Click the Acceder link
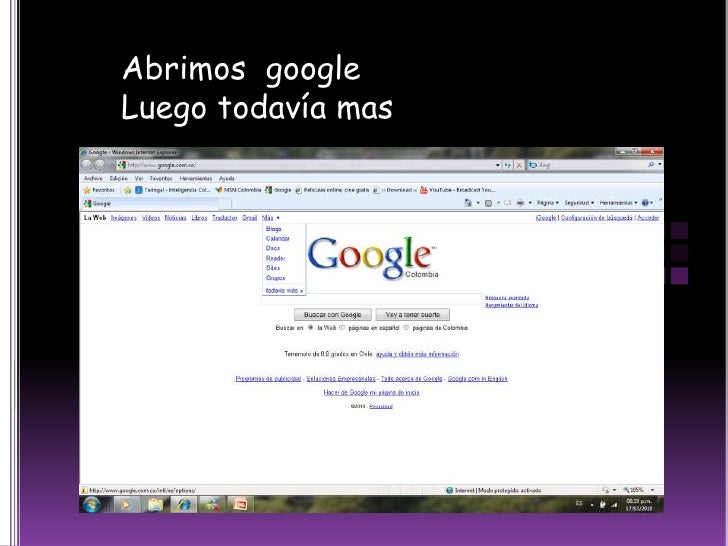 point(648,218)
